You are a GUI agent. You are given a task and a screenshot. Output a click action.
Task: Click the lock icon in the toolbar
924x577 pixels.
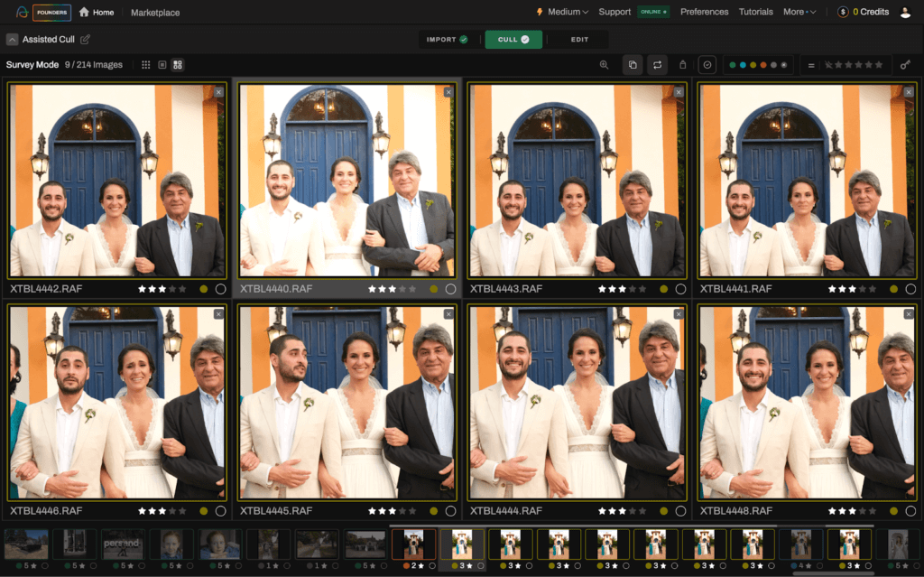682,65
